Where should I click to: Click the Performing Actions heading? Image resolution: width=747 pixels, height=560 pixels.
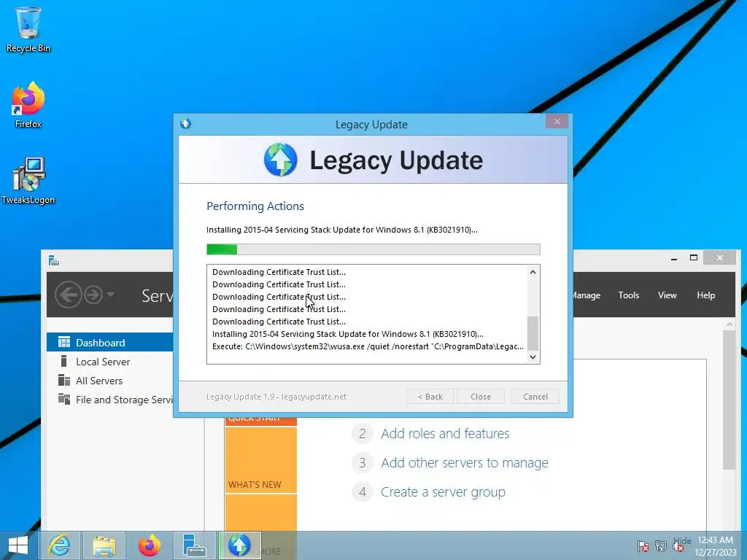(255, 206)
